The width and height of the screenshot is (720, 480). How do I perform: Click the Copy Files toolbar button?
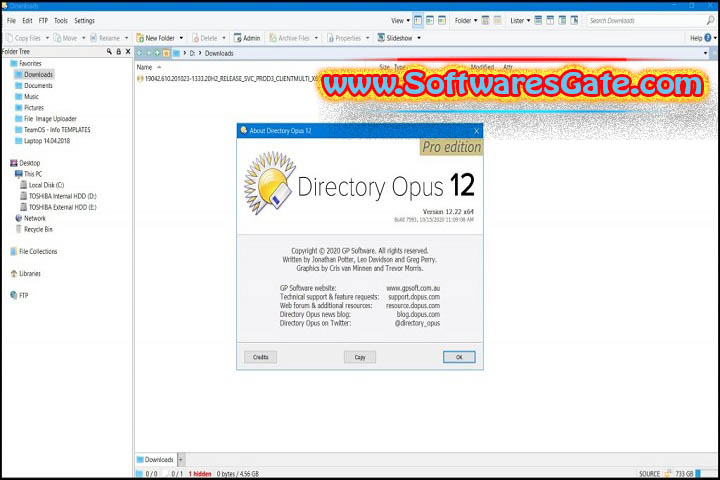(x=23, y=38)
